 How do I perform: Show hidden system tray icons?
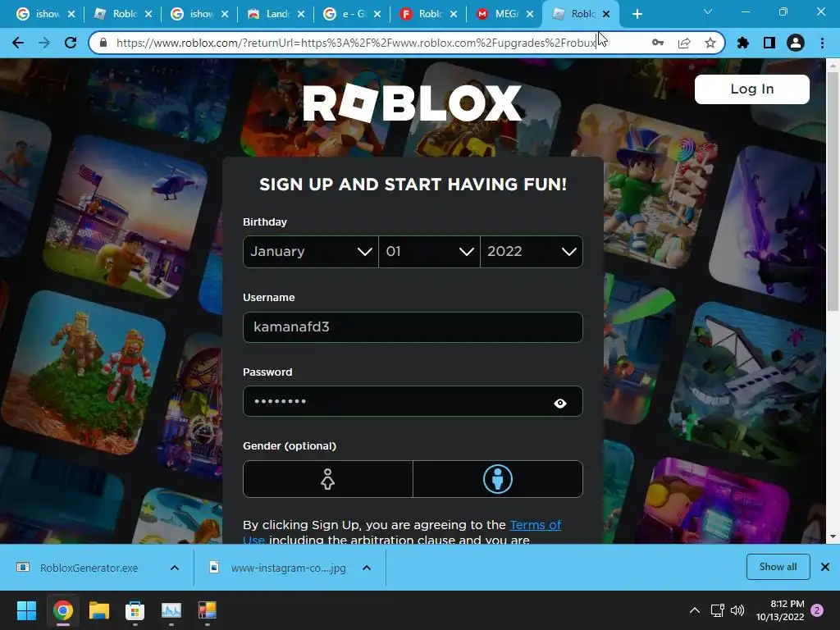pos(694,610)
